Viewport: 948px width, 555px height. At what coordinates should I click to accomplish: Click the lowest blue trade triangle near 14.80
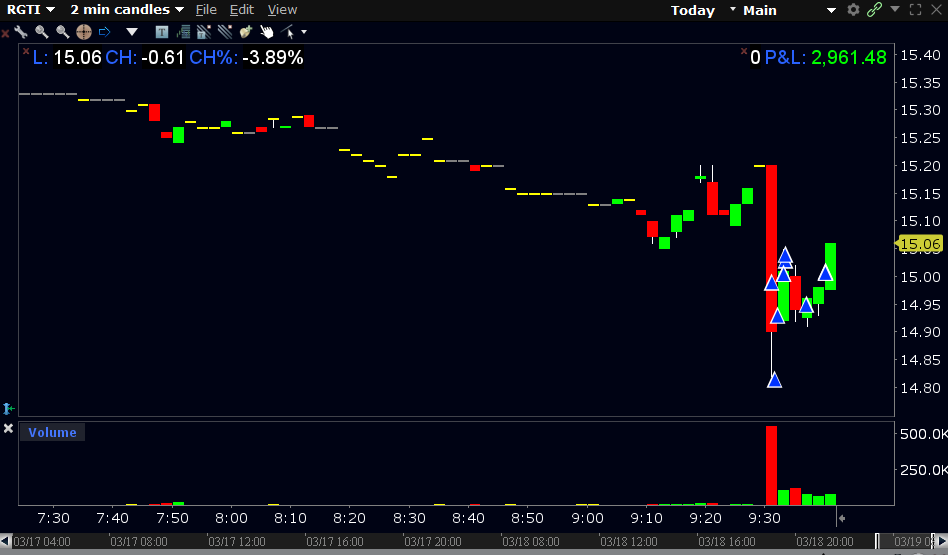774,380
